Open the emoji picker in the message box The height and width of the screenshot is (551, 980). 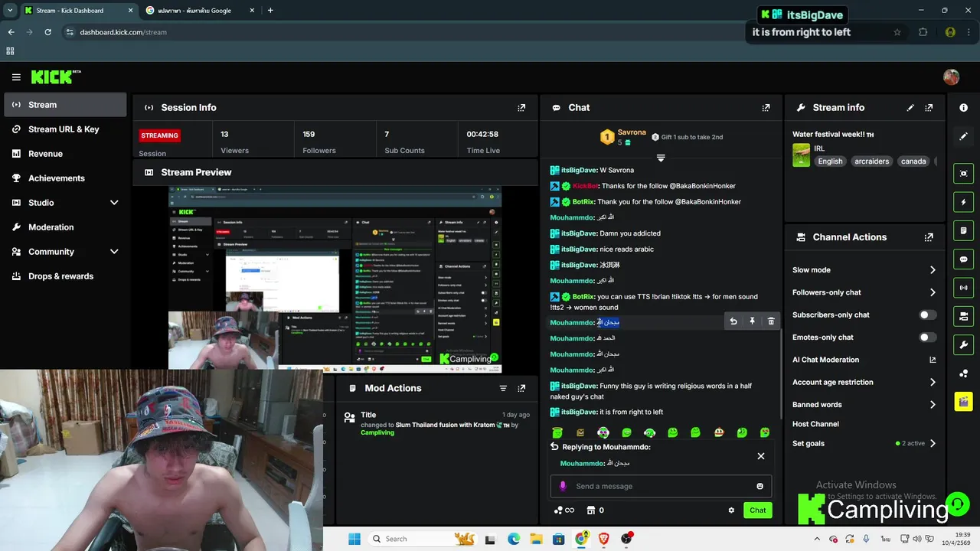[759, 486]
